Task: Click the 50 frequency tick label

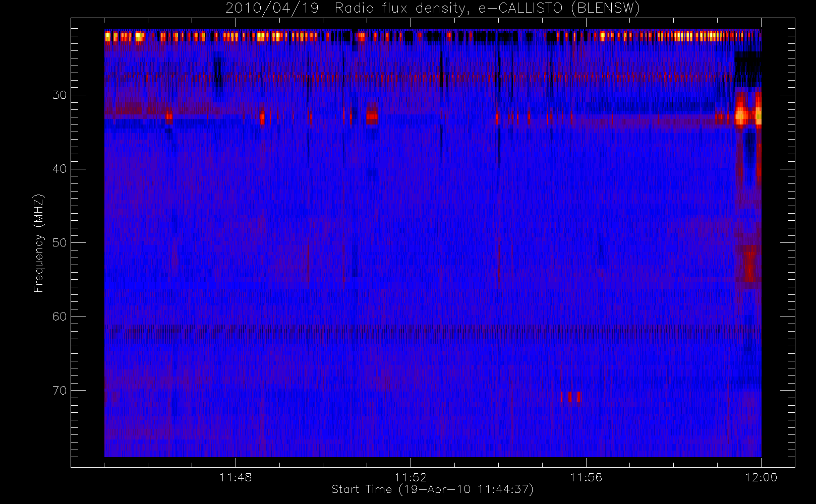Action: pyautogui.click(x=60, y=243)
